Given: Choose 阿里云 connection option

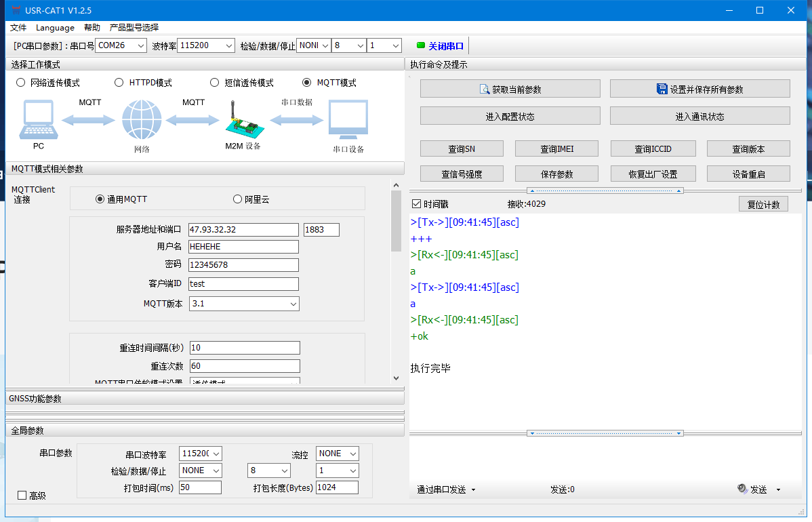Looking at the screenshot, I should click(238, 199).
